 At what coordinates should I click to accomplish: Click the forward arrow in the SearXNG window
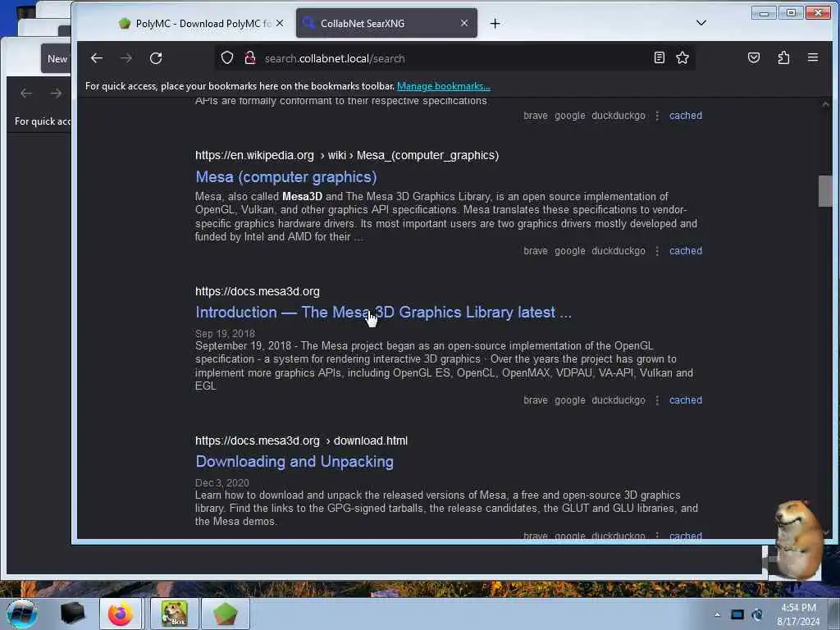(126, 58)
